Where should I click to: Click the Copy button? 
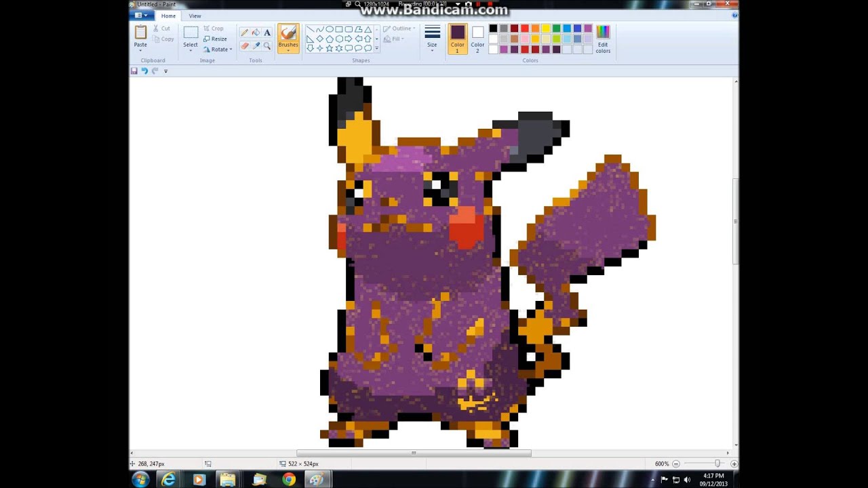163,39
